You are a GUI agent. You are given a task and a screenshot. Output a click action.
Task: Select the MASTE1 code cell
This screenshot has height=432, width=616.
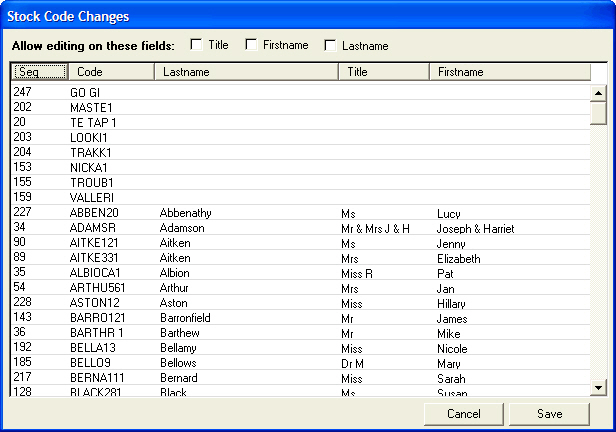[x=91, y=108]
